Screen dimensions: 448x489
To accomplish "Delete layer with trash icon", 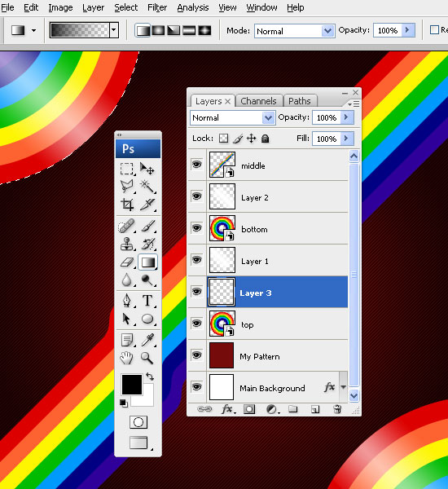I will (x=337, y=409).
